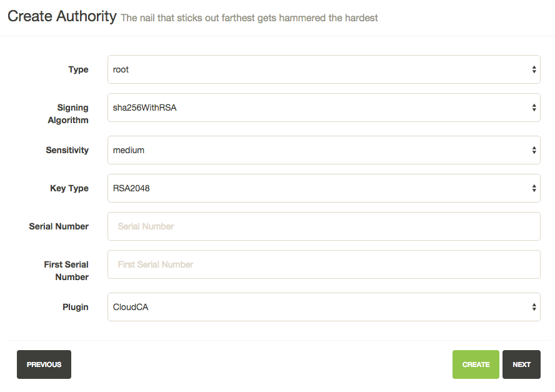This screenshot has width=555, height=392.
Task: Click the Key Type field label
Action: [69, 188]
